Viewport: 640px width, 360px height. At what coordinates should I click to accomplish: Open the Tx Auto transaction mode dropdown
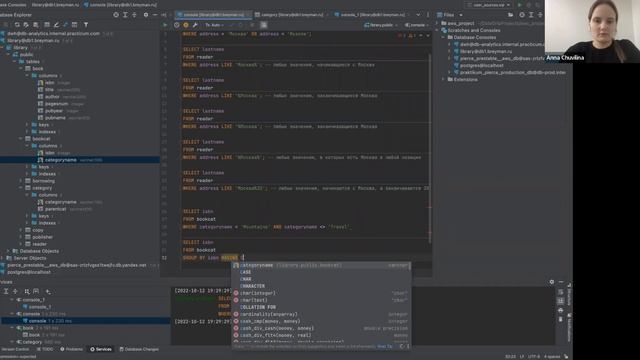(x=214, y=25)
